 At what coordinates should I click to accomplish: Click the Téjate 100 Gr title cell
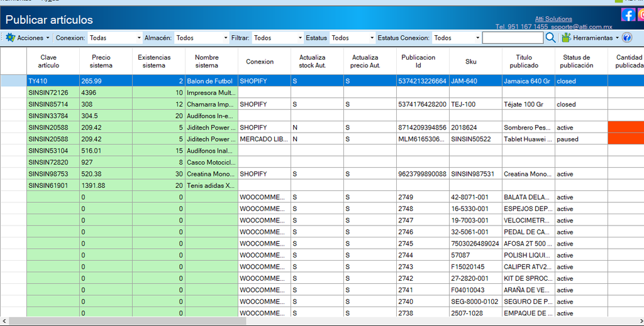coord(528,104)
